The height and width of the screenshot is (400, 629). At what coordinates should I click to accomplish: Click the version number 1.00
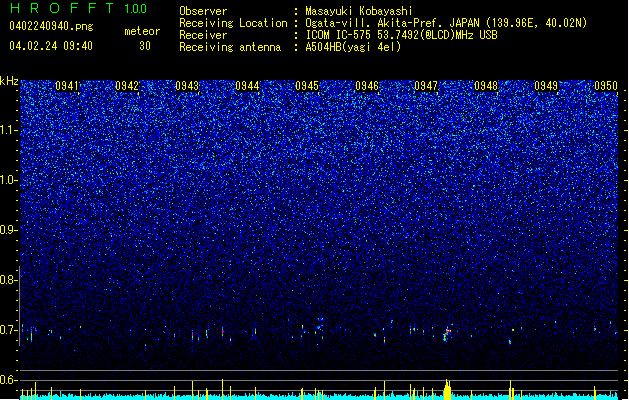pyautogui.click(x=135, y=8)
